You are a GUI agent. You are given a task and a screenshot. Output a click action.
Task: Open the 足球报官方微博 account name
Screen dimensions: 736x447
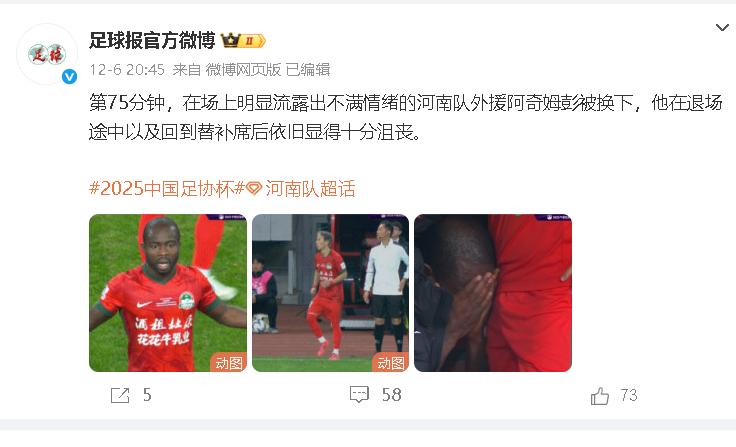click(x=152, y=41)
